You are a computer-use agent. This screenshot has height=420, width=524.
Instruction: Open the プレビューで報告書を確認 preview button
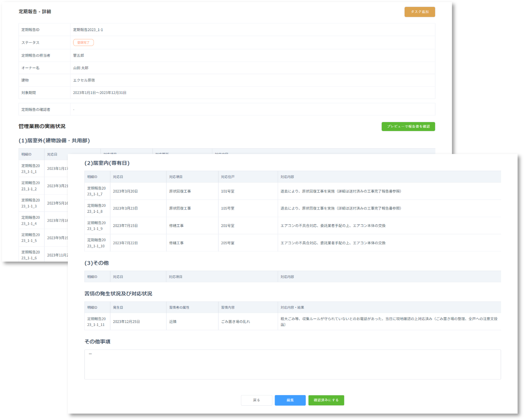point(408,126)
